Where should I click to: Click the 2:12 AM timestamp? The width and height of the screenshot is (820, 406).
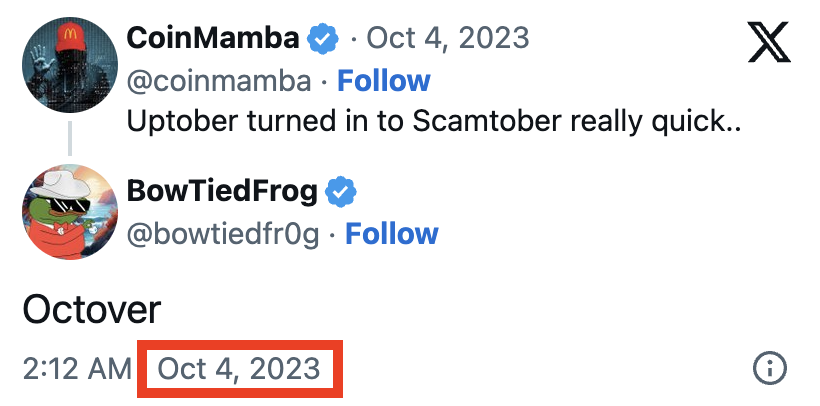[76, 368]
